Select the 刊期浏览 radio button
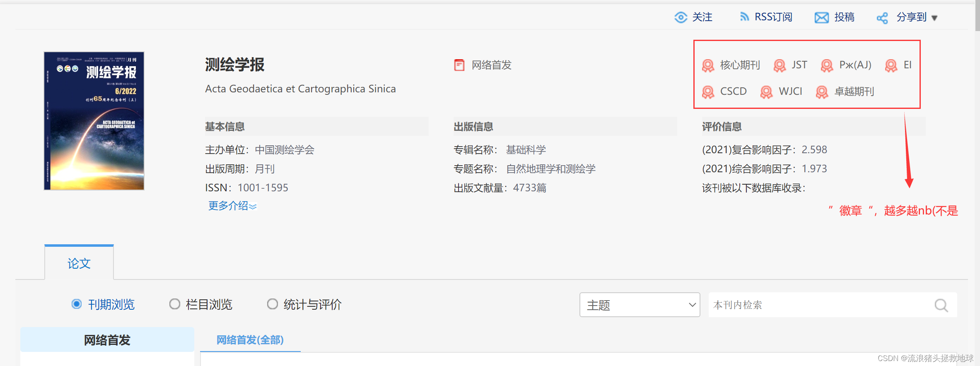The width and height of the screenshot is (980, 366). click(77, 304)
